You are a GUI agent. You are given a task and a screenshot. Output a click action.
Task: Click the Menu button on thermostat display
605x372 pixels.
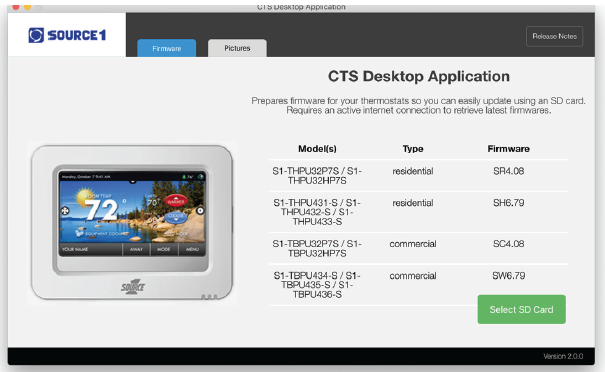[192, 249]
